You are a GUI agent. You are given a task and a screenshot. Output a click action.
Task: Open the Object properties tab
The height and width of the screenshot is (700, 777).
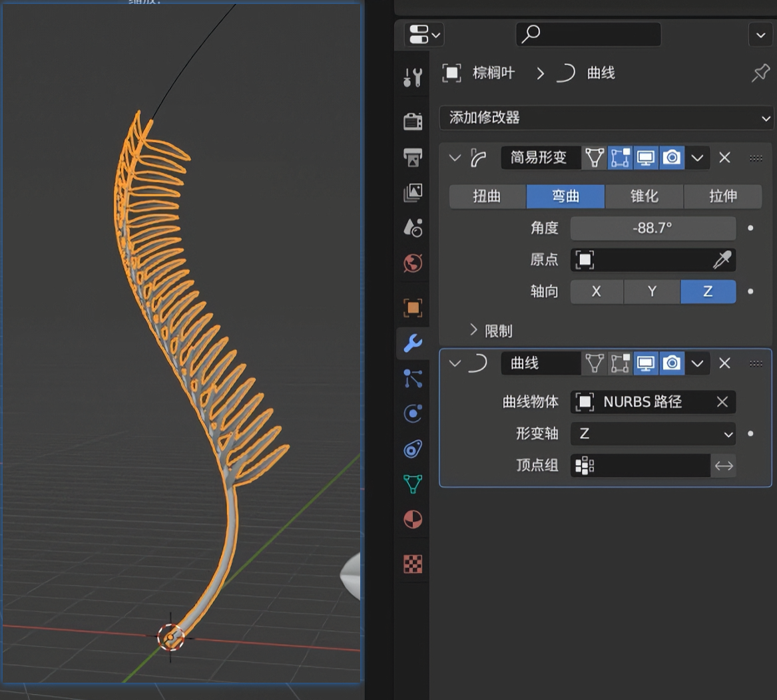[x=413, y=307]
